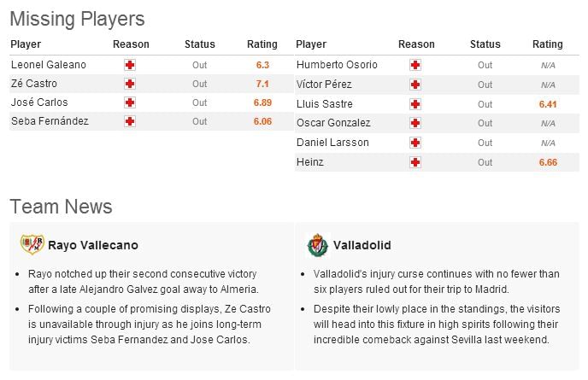Select Lluis Sastre's 6.41 rating
588x380 pixels.
point(548,104)
